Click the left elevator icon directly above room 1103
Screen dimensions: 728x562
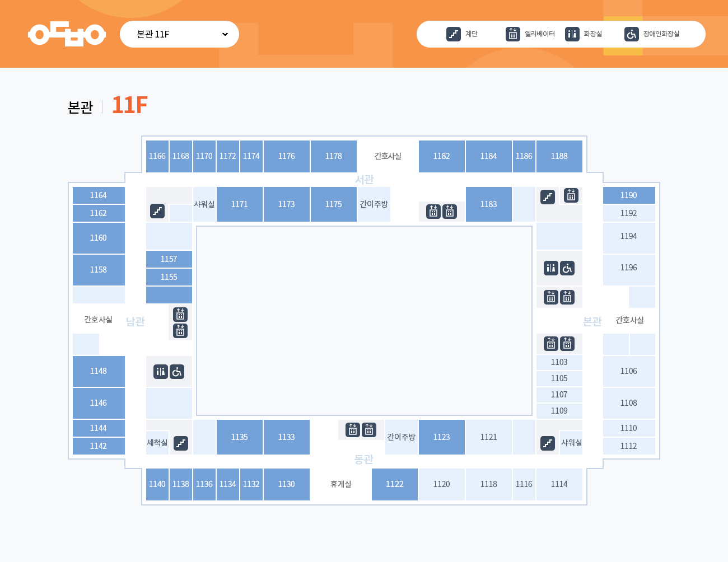(x=551, y=343)
